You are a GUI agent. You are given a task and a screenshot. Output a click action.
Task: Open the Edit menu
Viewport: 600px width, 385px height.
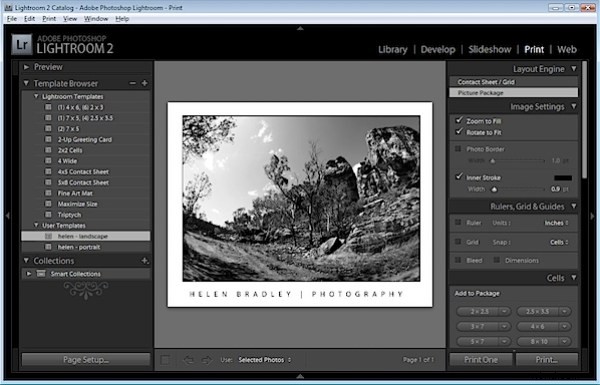29,18
